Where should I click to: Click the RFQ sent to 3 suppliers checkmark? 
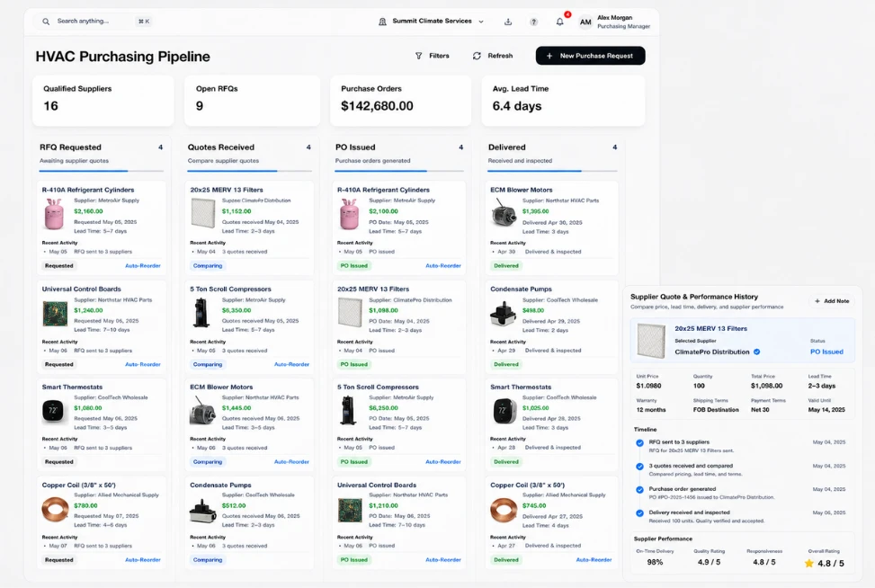click(639, 443)
